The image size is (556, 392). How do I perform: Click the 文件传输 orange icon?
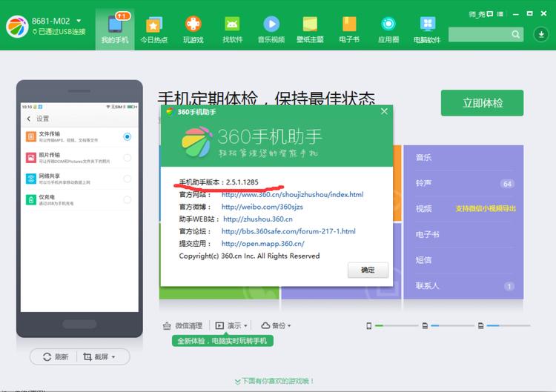[x=31, y=136]
